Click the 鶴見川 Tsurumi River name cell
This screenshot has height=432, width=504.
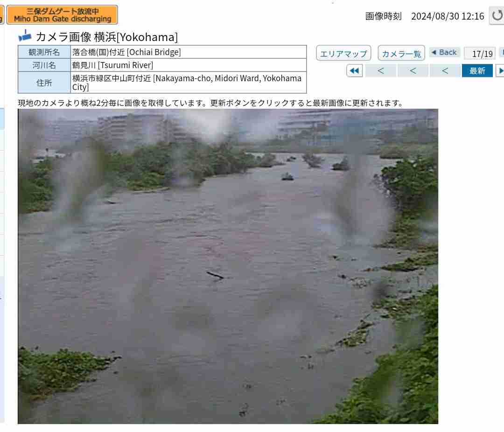tap(189, 65)
